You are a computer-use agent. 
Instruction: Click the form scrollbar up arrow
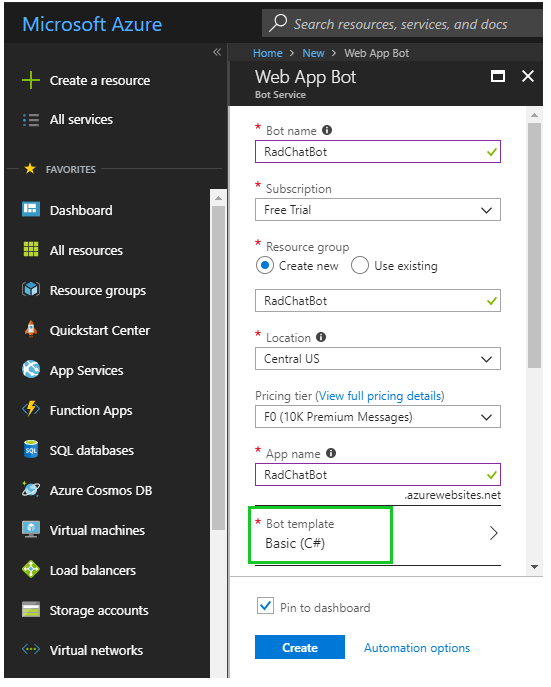(534, 115)
